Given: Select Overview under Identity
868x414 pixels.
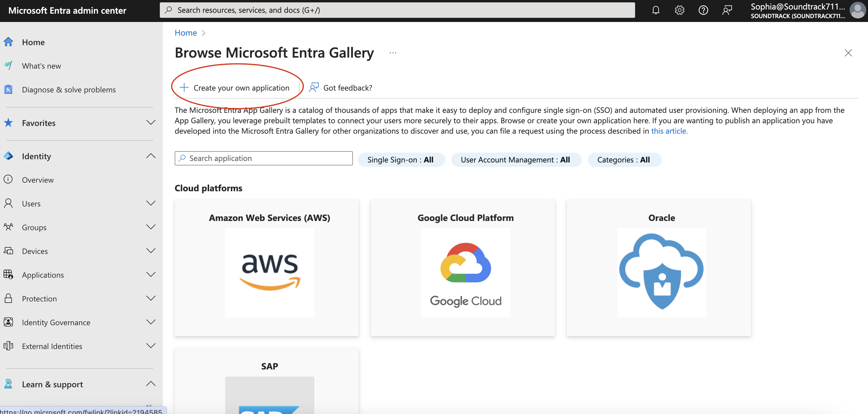Looking at the screenshot, I should pyautogui.click(x=38, y=180).
